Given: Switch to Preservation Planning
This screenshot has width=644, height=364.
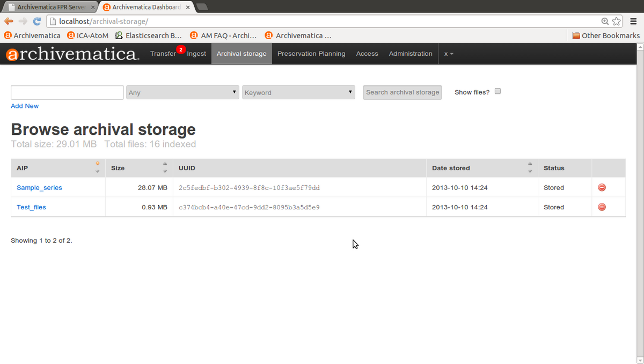Looking at the screenshot, I should tap(311, 54).
